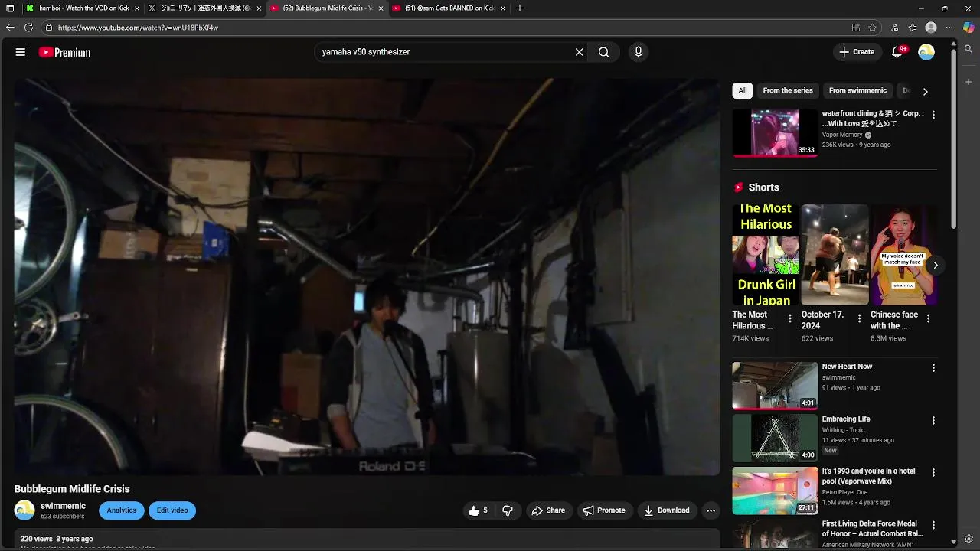This screenshot has height=551, width=980.
Task: Click the magnifier search button
Action: [604, 52]
